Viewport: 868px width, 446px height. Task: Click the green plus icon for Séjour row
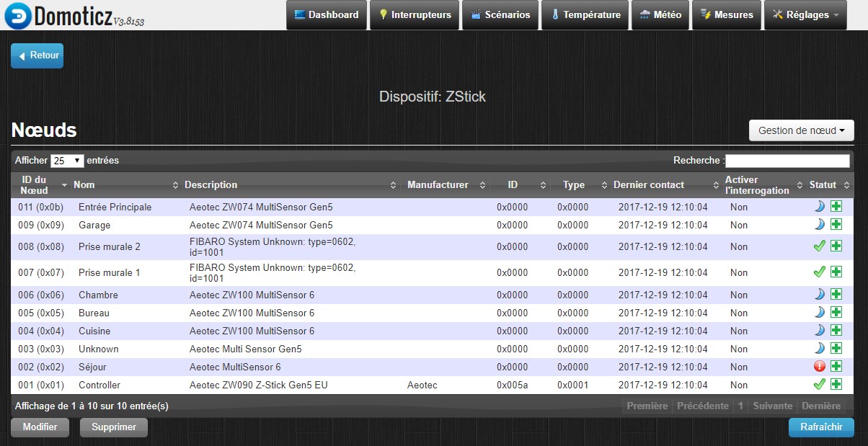point(836,366)
